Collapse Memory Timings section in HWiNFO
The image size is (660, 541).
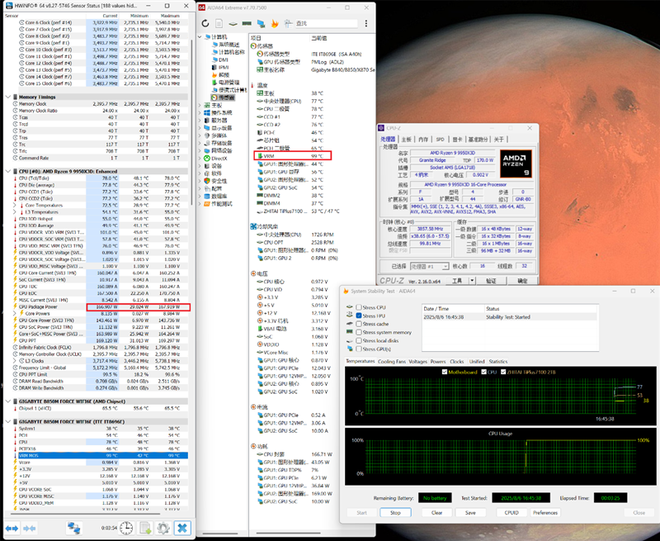point(8,96)
